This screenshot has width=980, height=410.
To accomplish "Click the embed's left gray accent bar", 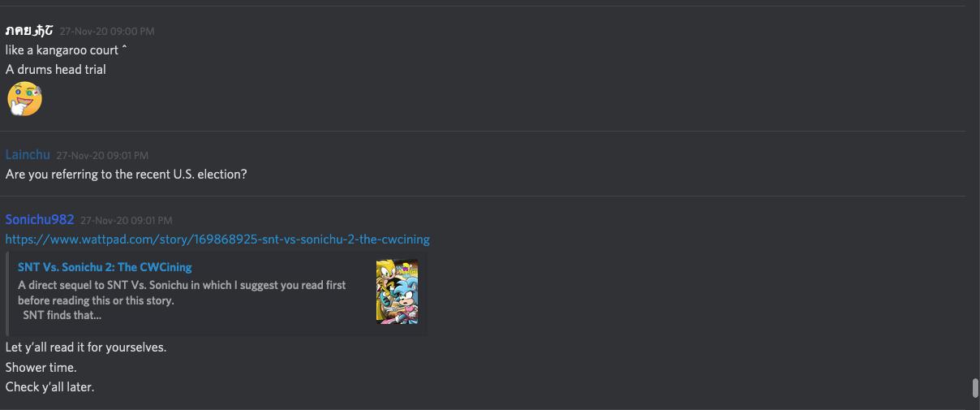I will point(7,293).
